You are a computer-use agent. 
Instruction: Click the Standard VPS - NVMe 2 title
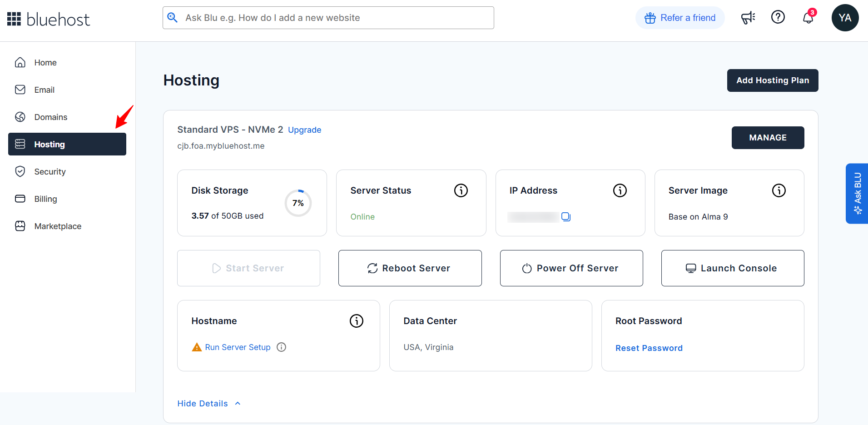(x=230, y=130)
